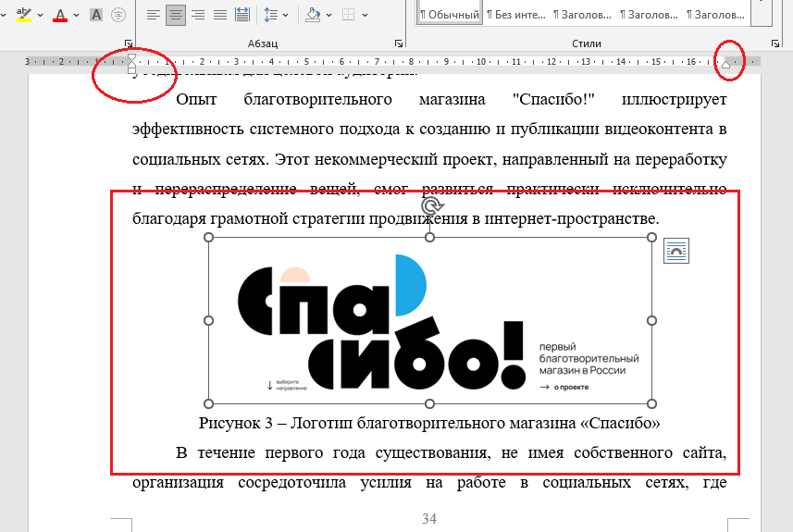This screenshot has height=532, width=793.
Task: Click the 'Стили' group label
Action: click(586, 43)
